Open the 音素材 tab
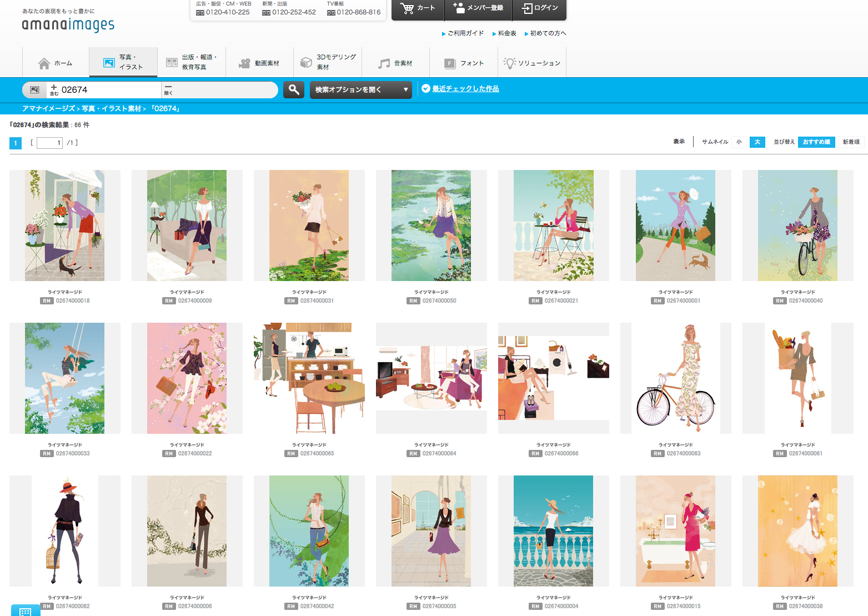868x616 pixels. click(395, 63)
